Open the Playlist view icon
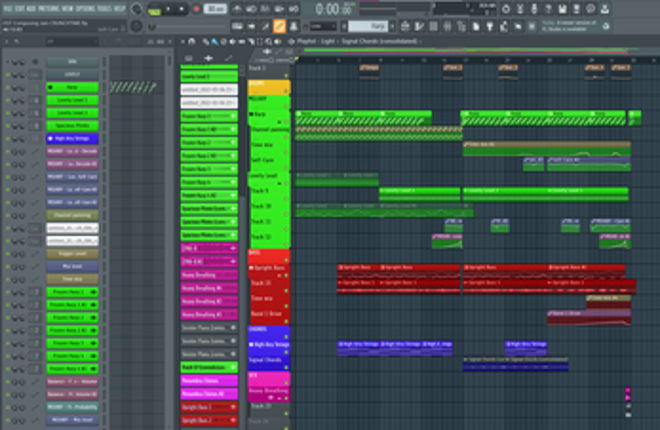 (x=405, y=27)
